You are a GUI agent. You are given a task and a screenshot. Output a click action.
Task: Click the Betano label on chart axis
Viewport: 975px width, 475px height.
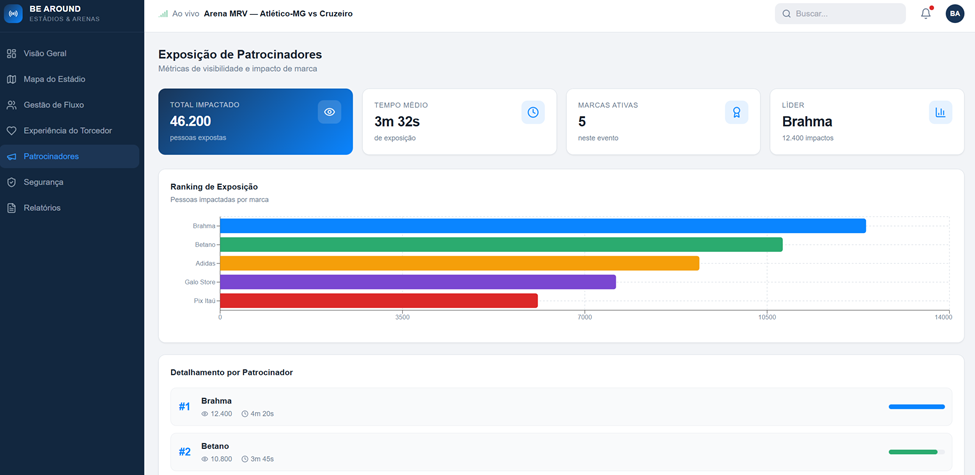point(205,244)
